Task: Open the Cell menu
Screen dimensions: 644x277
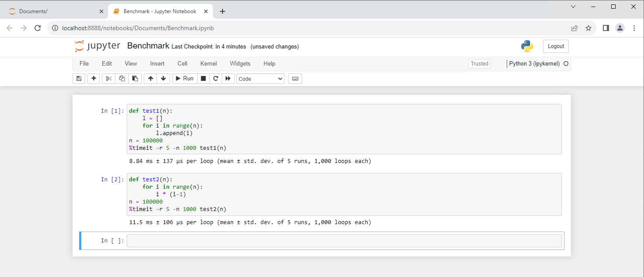Action: [182, 64]
